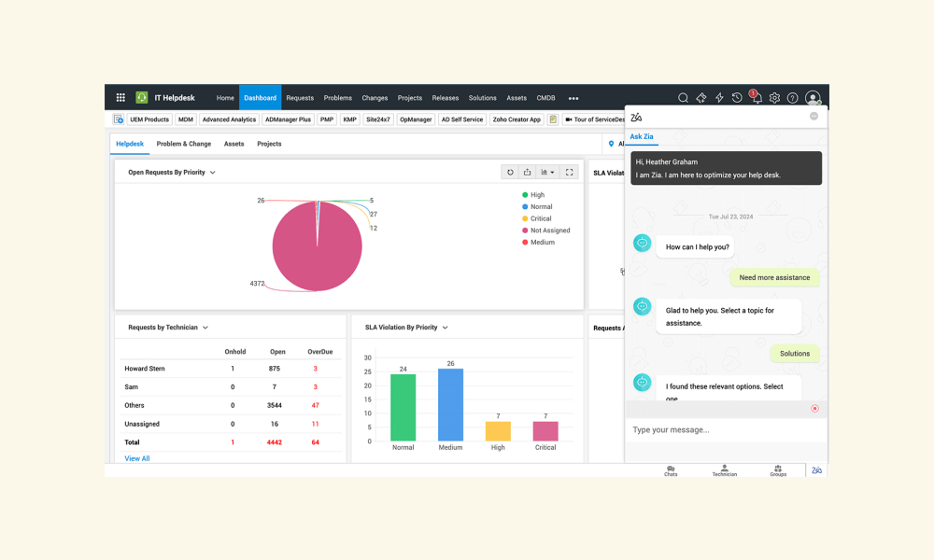Viewport: 934px width, 560px height.
Task: Click the add shortcut icon before UEM Products
Action: (x=119, y=119)
